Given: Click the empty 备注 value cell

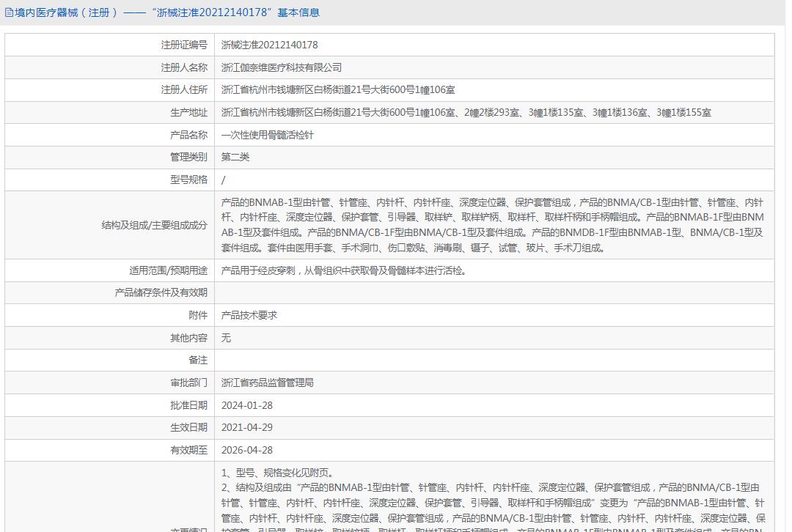Looking at the screenshot, I should [x=494, y=360].
